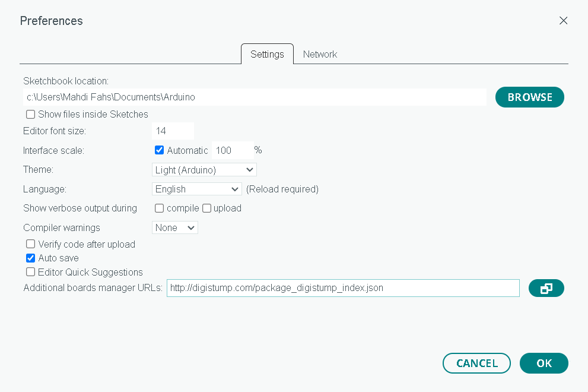Select the sketchbook location path field
The image size is (588, 392).
click(255, 97)
